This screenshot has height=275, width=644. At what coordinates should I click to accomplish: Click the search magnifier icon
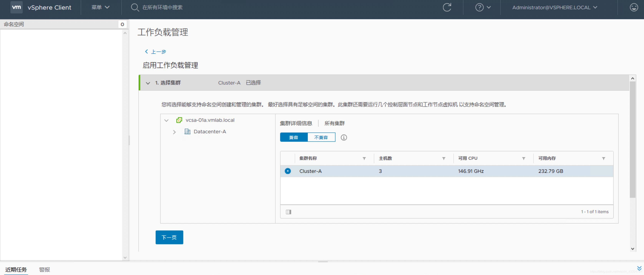point(135,7)
